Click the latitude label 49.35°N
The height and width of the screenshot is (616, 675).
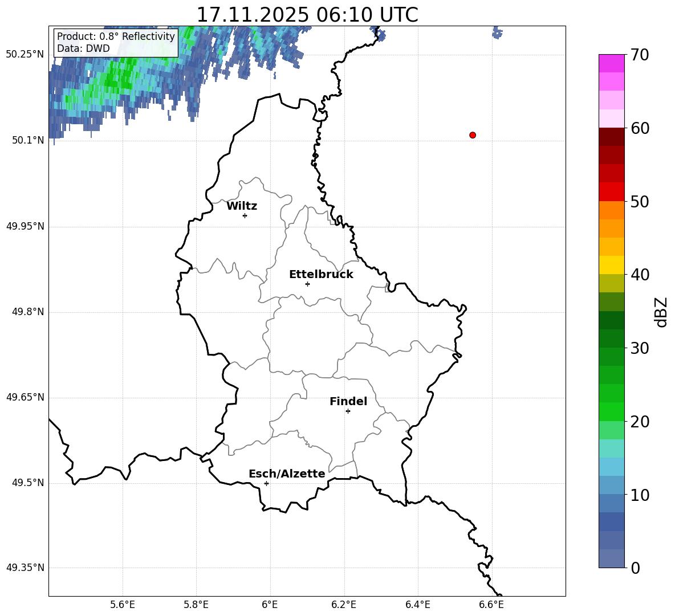click(25, 568)
